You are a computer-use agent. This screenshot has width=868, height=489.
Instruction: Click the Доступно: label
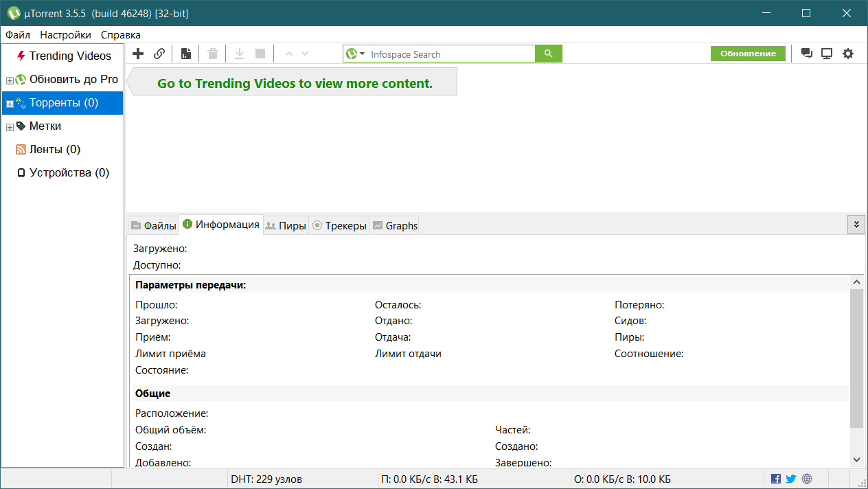(x=157, y=265)
